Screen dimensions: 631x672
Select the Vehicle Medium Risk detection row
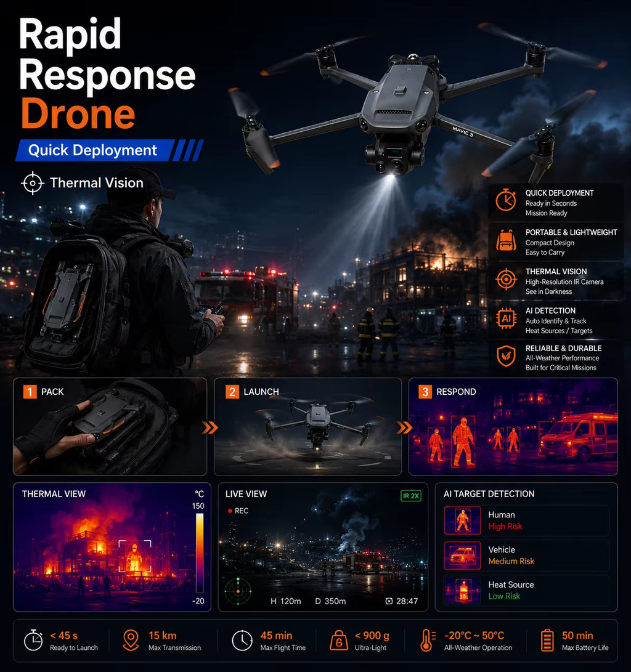pyautogui.click(x=526, y=556)
